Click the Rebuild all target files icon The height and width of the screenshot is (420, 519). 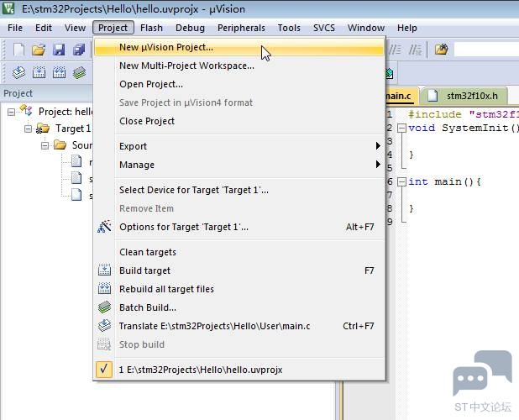(x=104, y=289)
